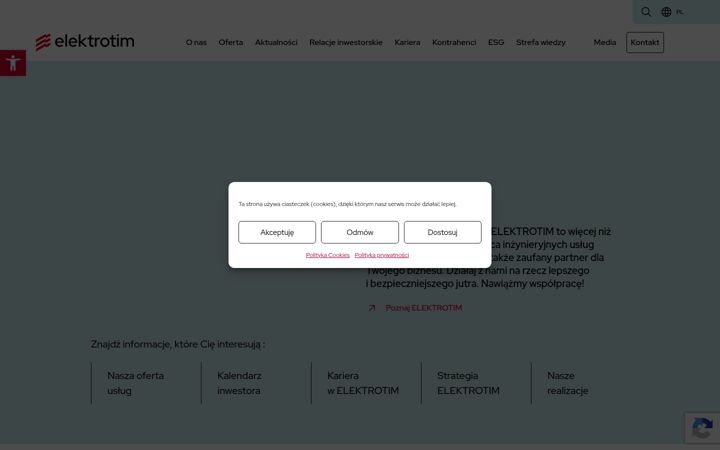Open Nasza oferta usług shortcut
This screenshot has width=720, height=450.
(x=135, y=383)
